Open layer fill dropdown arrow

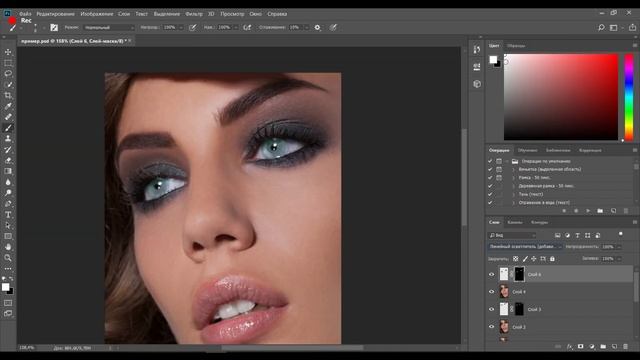619,259
